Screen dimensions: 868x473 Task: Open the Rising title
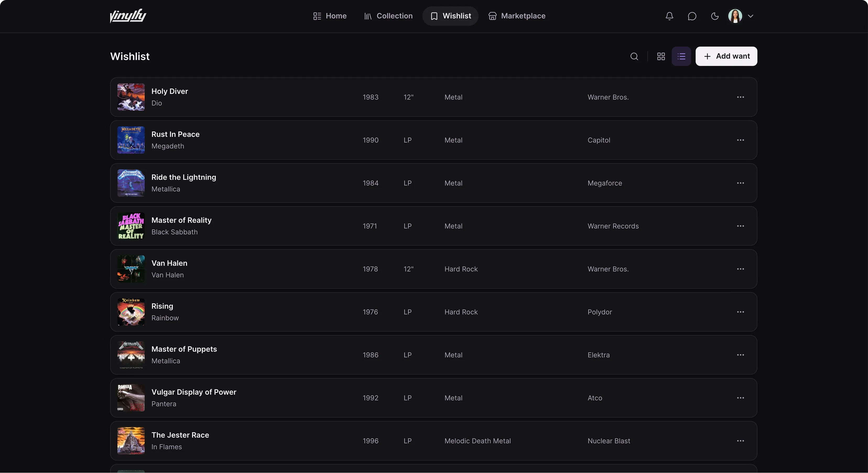click(x=162, y=306)
